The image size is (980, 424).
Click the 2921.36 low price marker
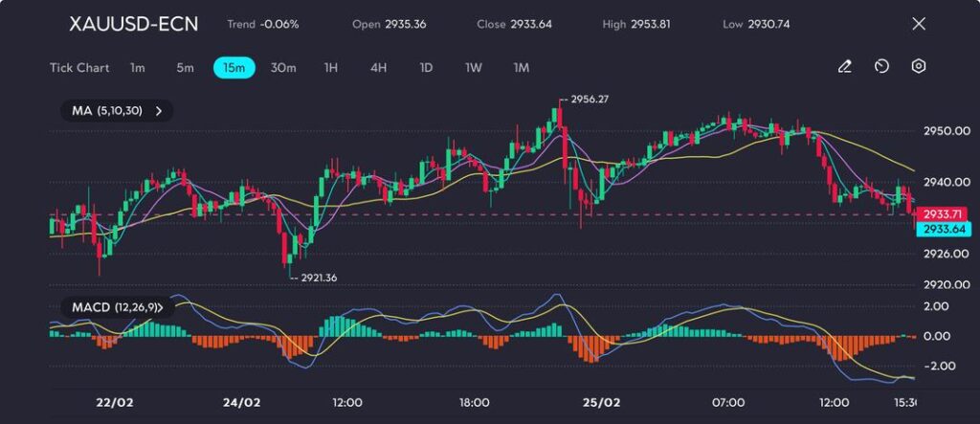317,278
